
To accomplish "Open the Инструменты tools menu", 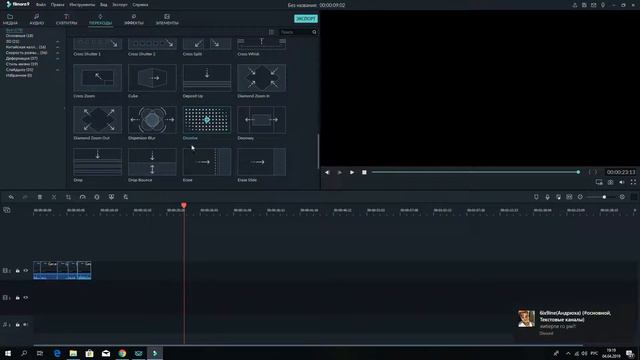I will pyautogui.click(x=82, y=5).
